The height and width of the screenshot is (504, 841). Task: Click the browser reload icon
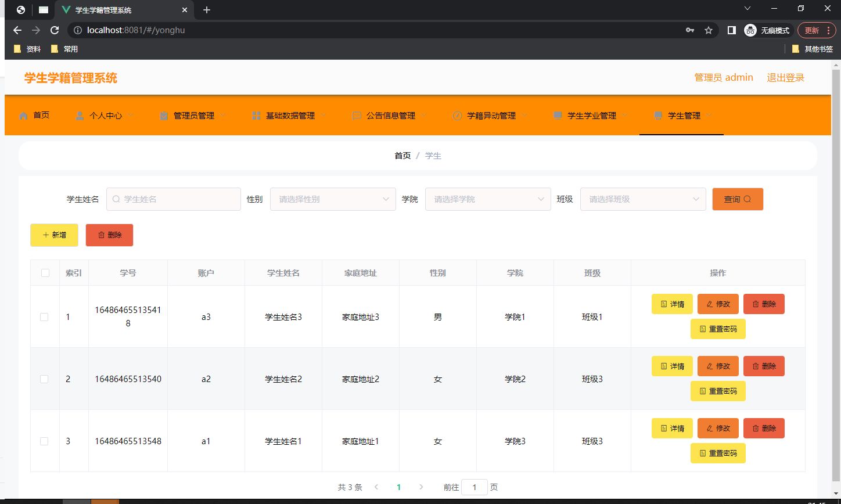tap(55, 30)
